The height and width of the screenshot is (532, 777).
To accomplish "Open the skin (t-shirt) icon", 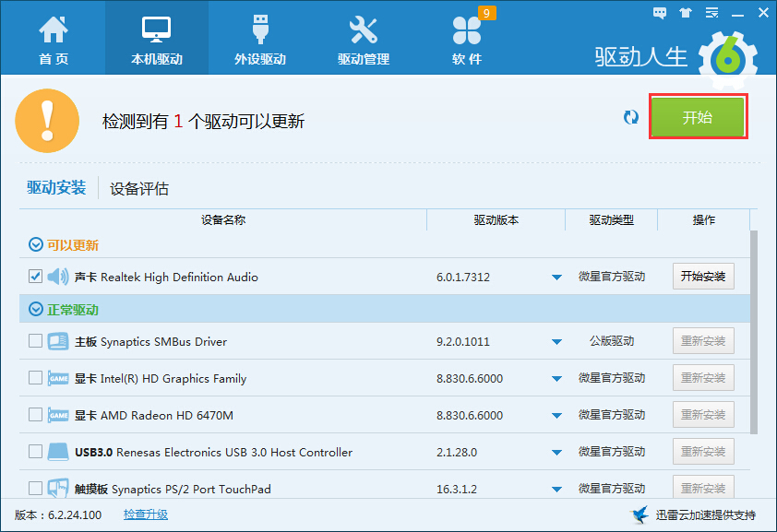I will (684, 12).
